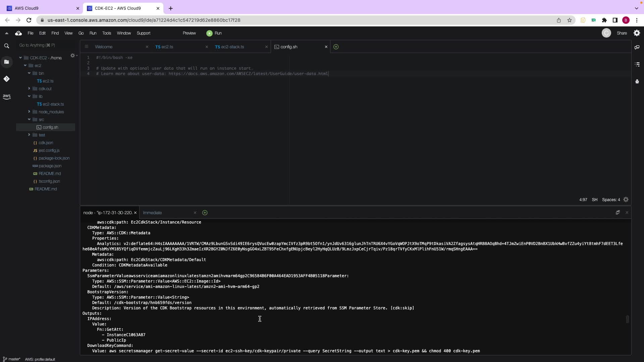Open editor status bar settings gear
The height and width of the screenshot is (362, 644).
click(x=626, y=200)
